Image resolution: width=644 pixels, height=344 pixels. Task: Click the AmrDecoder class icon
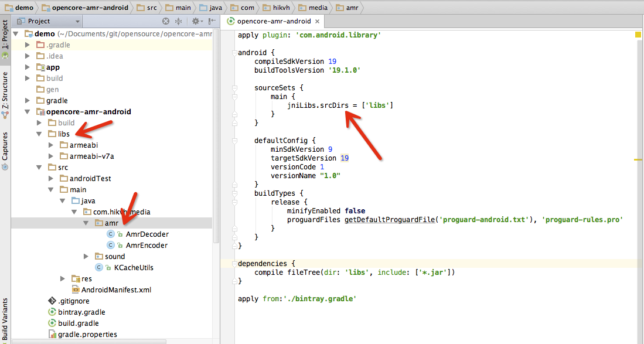tap(111, 234)
